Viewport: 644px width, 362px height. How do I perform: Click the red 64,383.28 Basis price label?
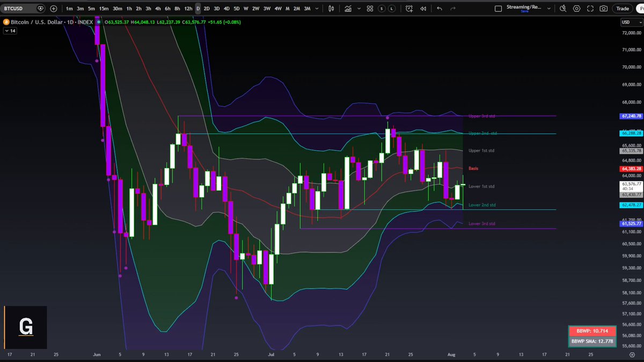point(631,169)
